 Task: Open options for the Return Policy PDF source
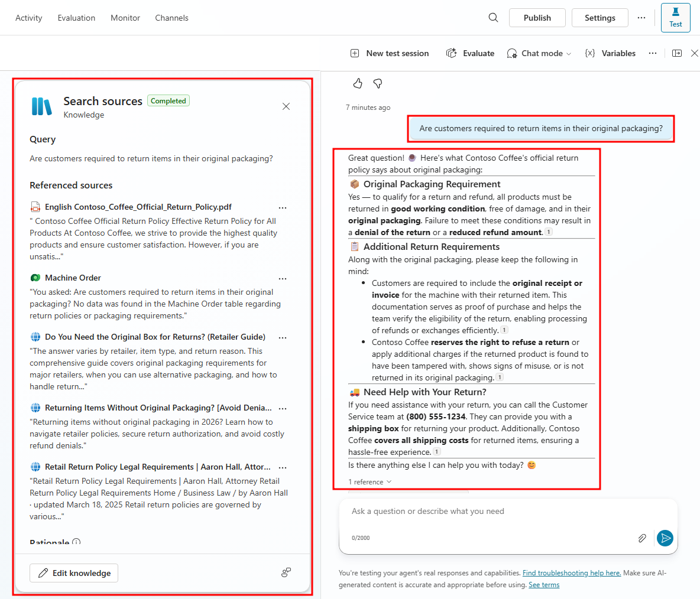(x=283, y=208)
